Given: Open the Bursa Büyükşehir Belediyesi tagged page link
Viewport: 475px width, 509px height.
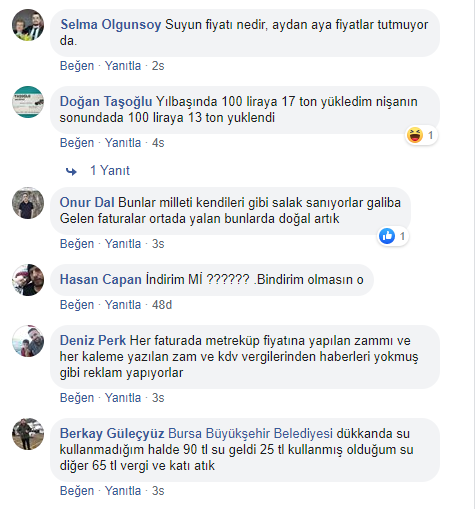Looking at the screenshot, I should pos(250,434).
